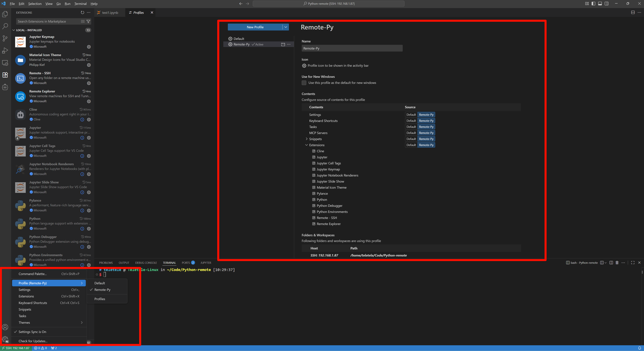Open Remote Explorer activity bar icon

pos(5,63)
